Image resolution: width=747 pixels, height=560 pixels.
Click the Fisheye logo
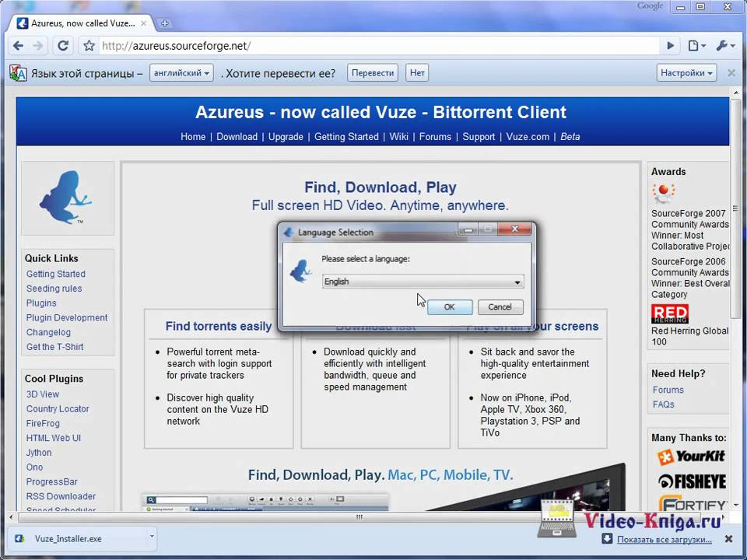click(x=692, y=481)
